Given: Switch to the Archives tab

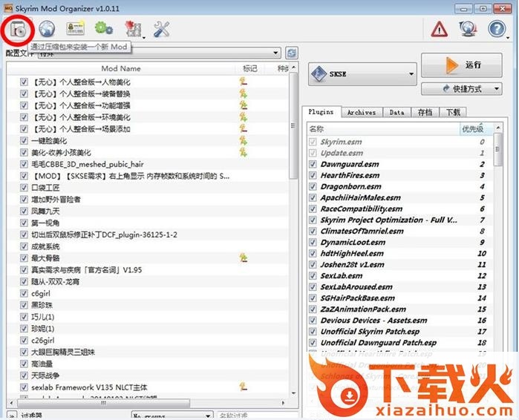Looking at the screenshot, I should pos(362,112).
